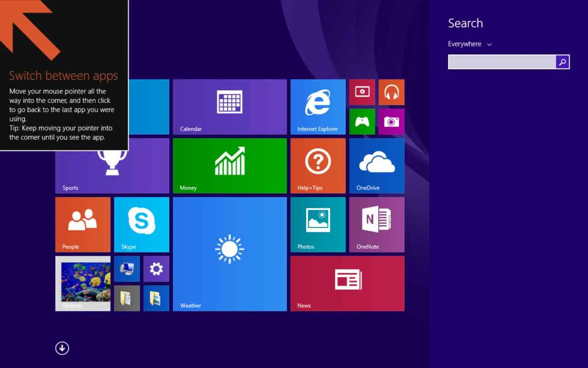Open the Calendar tile
This screenshot has width=588, height=368.
pos(230,107)
